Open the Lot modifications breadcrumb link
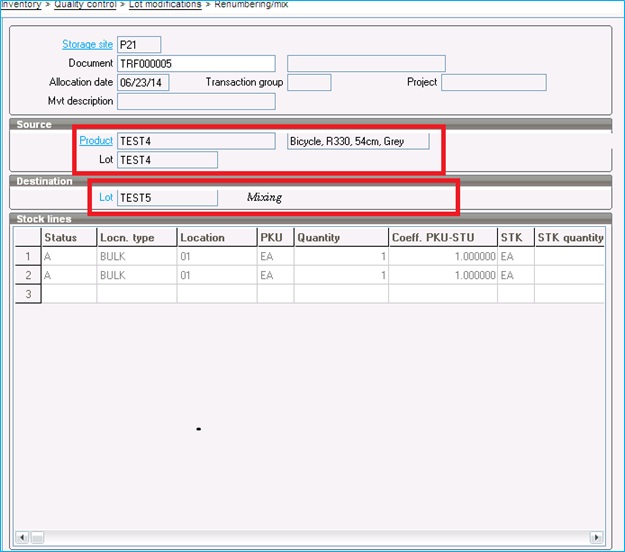Image resolution: width=625 pixels, height=552 pixels. [165, 4]
